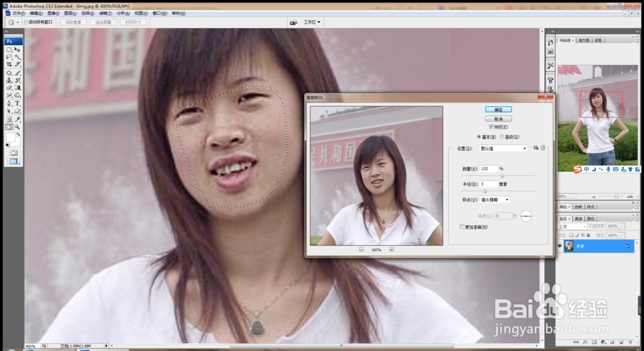Open the 编辑(E) menu
Viewport: 644px width, 351px height.
pyautogui.click(x=35, y=13)
